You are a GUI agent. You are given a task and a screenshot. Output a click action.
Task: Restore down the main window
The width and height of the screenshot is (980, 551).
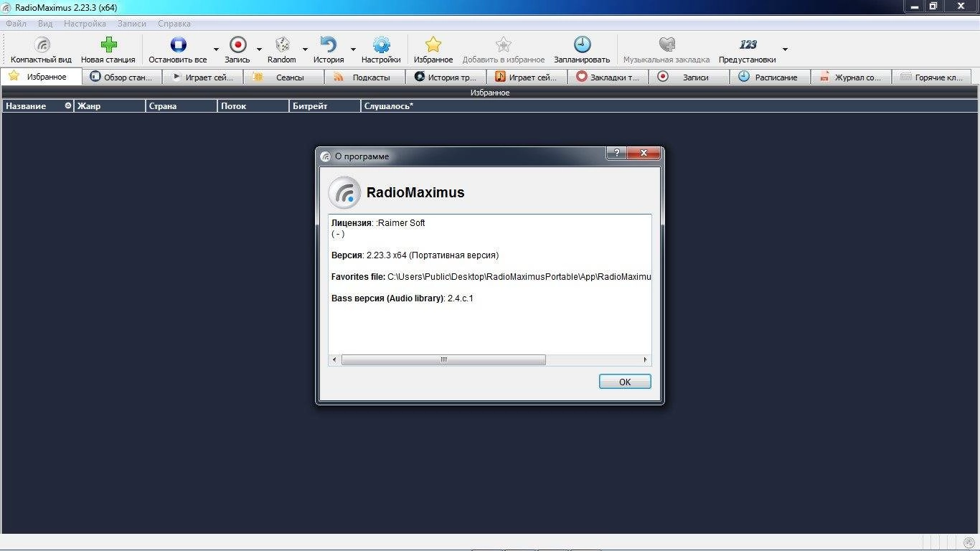coord(933,6)
